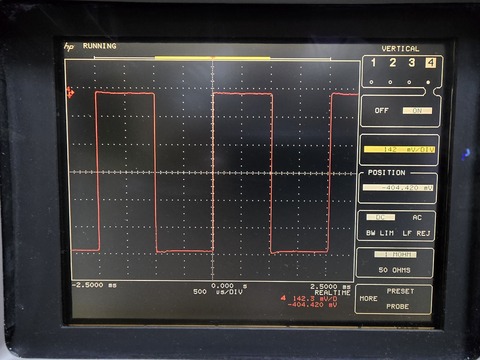Click the REALTIME sampling mode label

click(332, 293)
